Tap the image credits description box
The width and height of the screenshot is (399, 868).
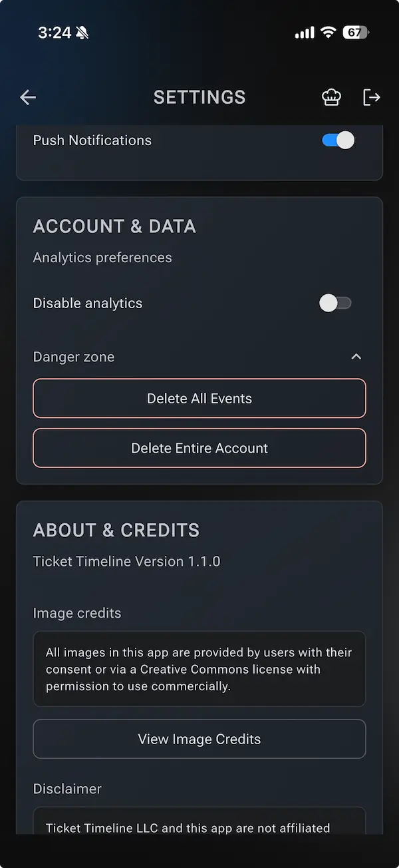coord(199,669)
